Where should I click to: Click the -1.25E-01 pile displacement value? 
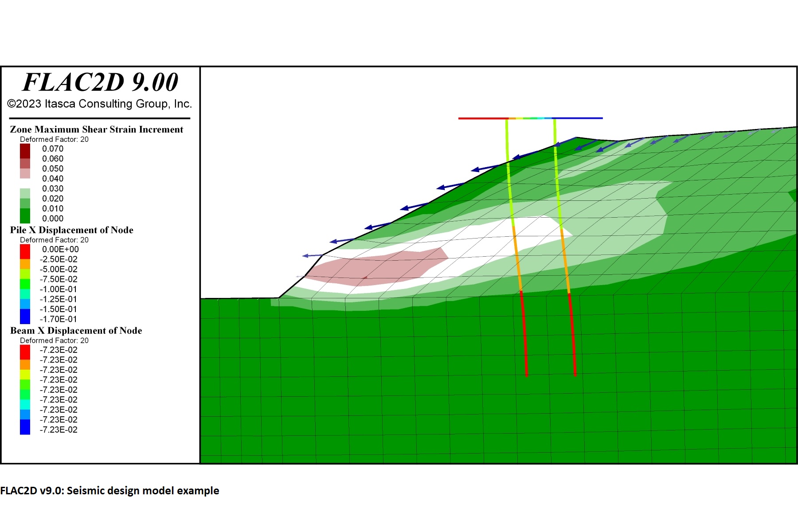coord(59,299)
